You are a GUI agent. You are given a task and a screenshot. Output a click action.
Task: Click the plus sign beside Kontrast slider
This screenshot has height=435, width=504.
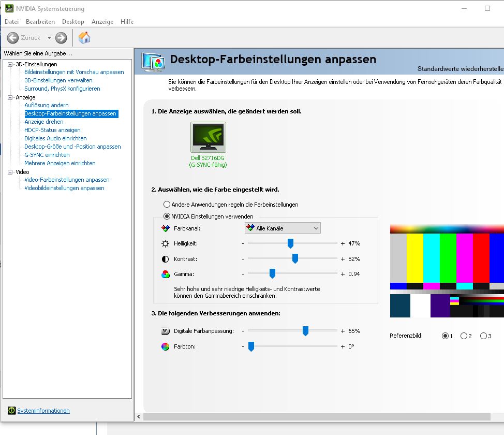[343, 259]
